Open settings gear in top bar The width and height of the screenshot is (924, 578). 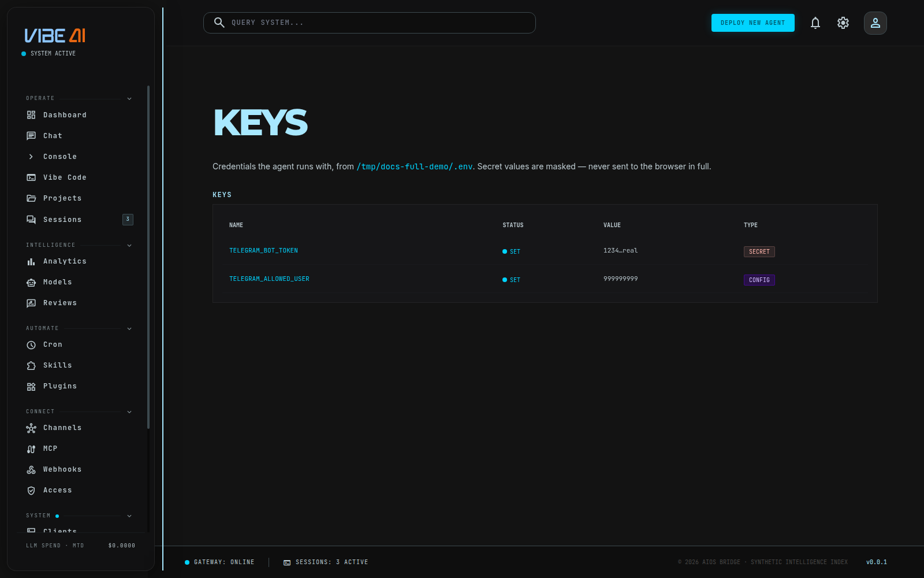click(x=843, y=23)
